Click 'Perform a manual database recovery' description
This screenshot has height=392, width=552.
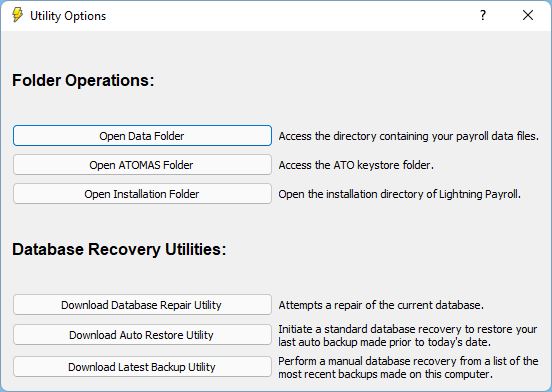(408, 367)
